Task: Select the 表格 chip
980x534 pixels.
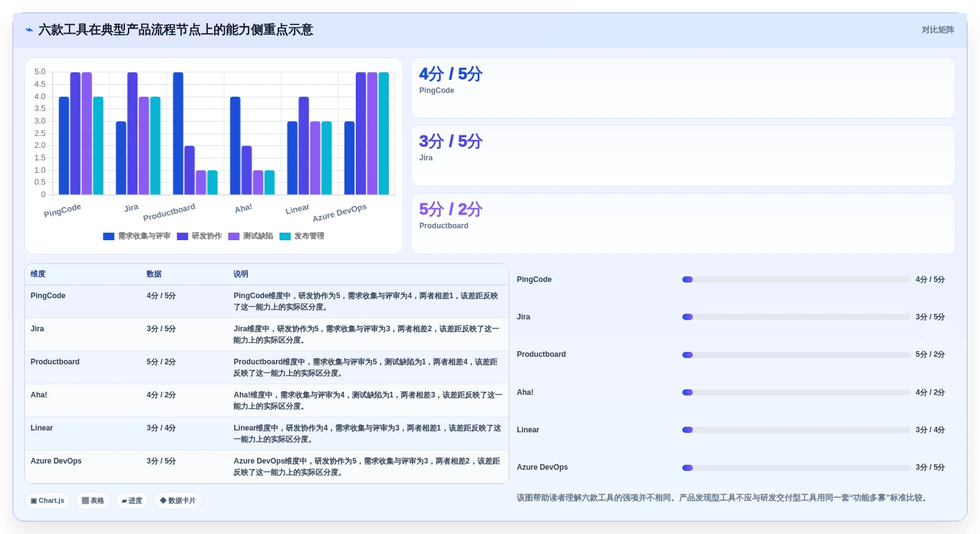Action: coord(93,500)
